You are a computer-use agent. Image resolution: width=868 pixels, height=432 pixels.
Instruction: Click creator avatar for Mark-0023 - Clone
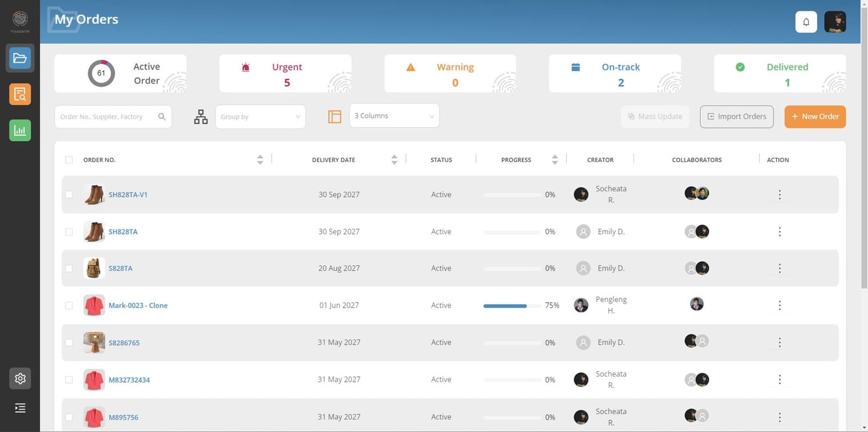(x=581, y=306)
